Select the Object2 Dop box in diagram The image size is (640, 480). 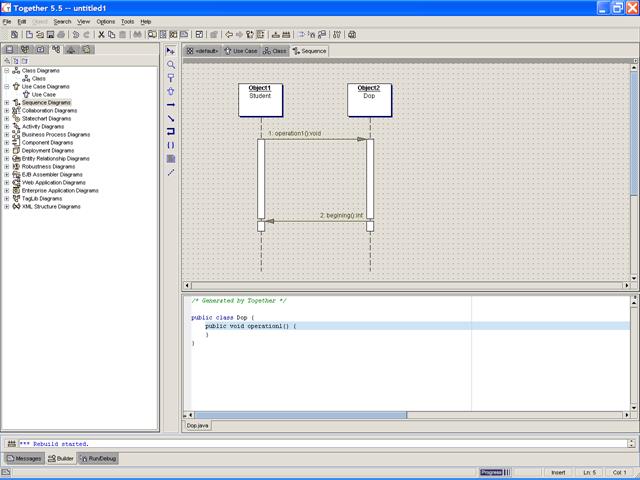(x=370, y=99)
